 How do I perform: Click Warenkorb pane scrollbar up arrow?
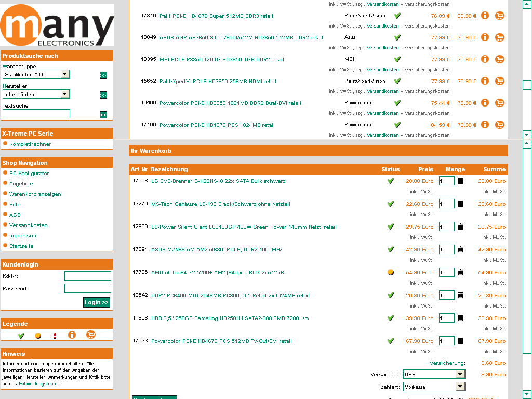pyautogui.click(x=527, y=144)
